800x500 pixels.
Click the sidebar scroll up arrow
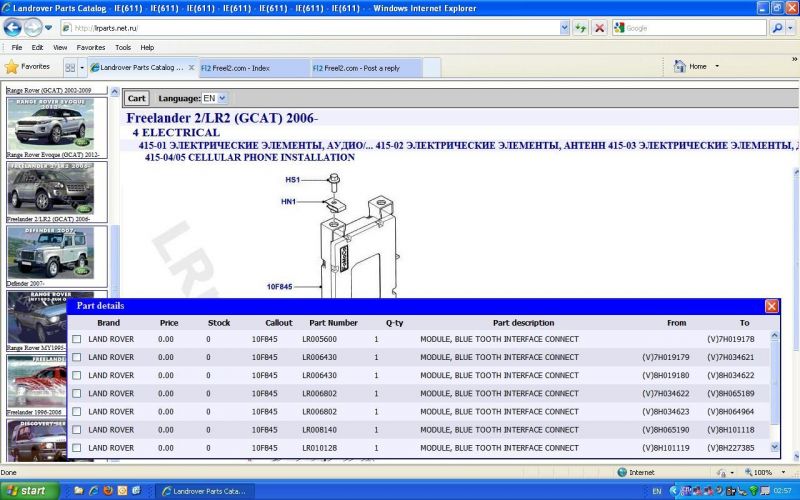(x=115, y=92)
